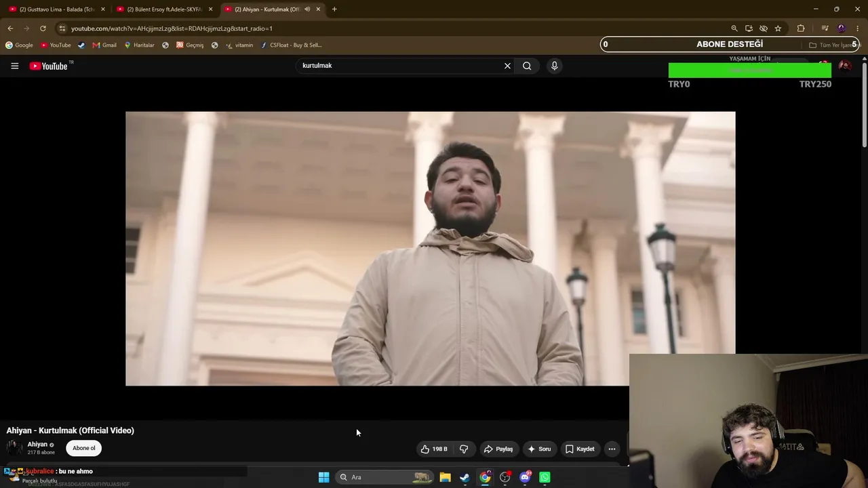Close the Ahiyan - Kurtulmak tab
This screenshot has width=868, height=488.
pyautogui.click(x=318, y=9)
